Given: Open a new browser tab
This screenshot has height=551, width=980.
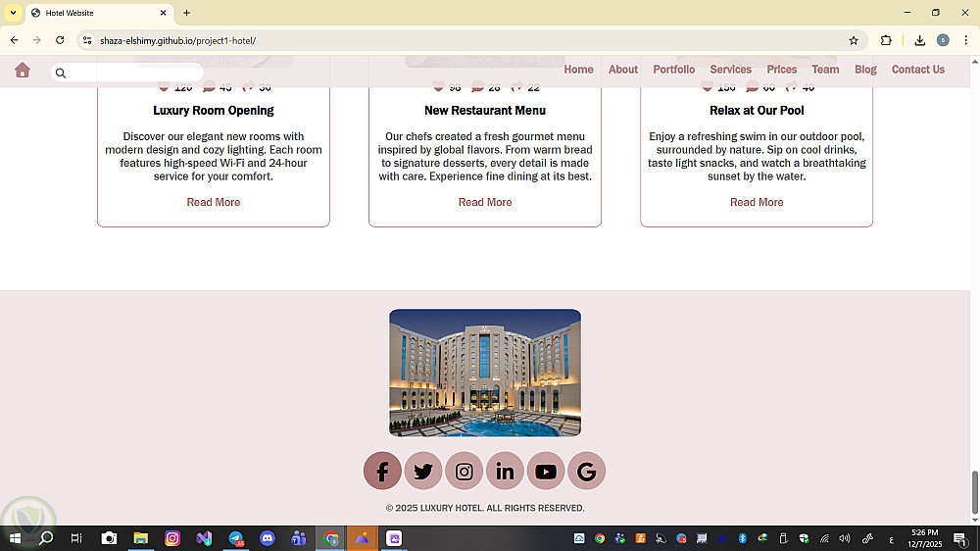Looking at the screenshot, I should tap(187, 13).
